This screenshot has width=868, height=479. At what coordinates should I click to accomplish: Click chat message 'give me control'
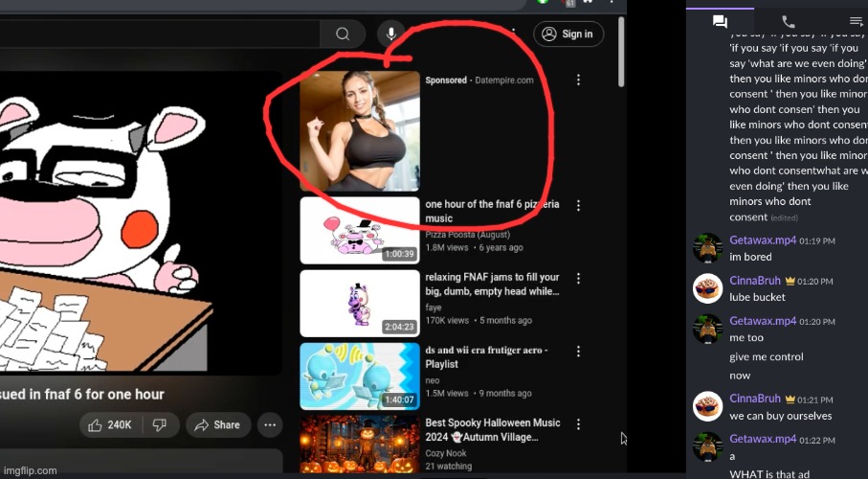(x=767, y=357)
